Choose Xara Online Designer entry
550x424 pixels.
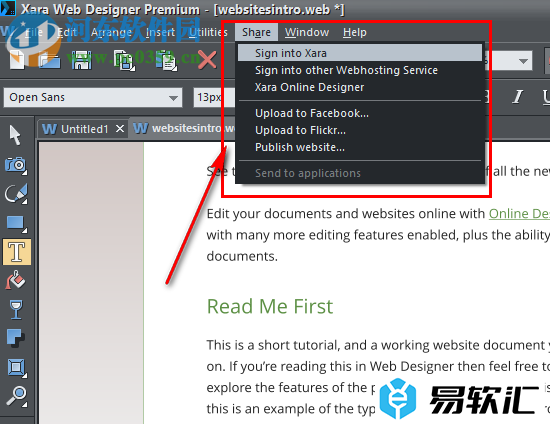[x=360, y=87]
